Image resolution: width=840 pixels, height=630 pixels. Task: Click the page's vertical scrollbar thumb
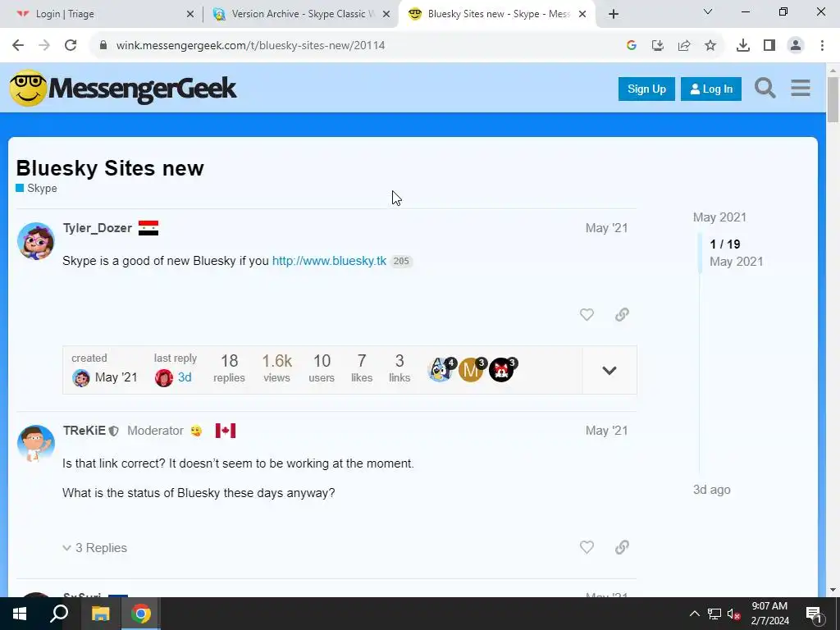pos(833,99)
